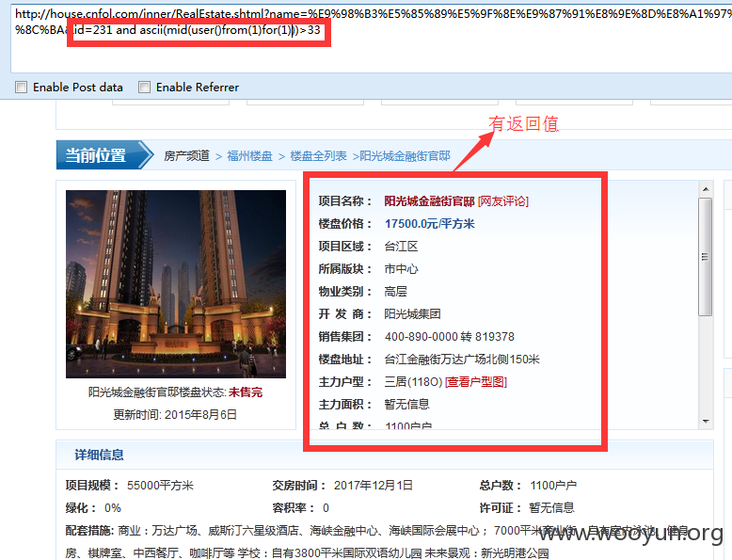Click the 阳光城金融街官邸 project name text

coord(429,201)
